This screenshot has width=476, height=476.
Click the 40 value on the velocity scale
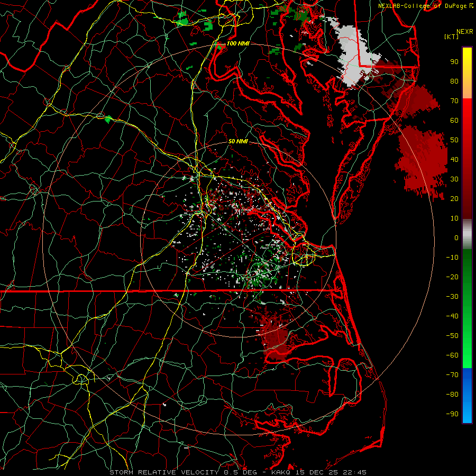[x=454, y=159]
